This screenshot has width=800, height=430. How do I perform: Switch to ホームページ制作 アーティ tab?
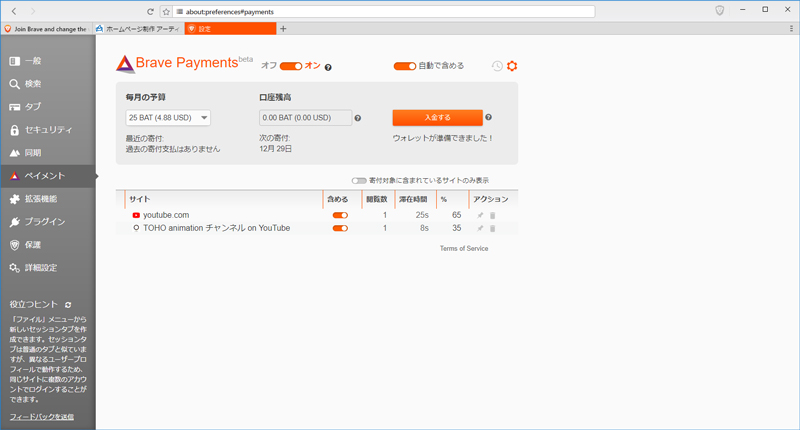pos(138,29)
